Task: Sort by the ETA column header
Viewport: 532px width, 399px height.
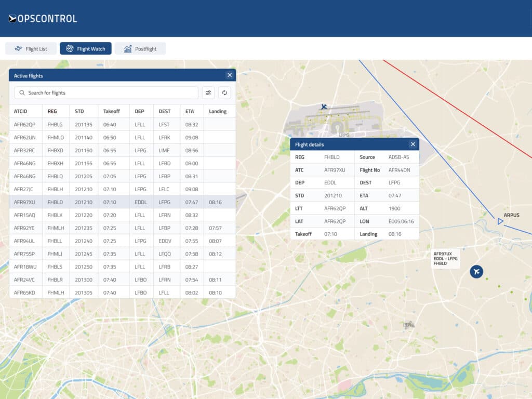Action: [190, 111]
